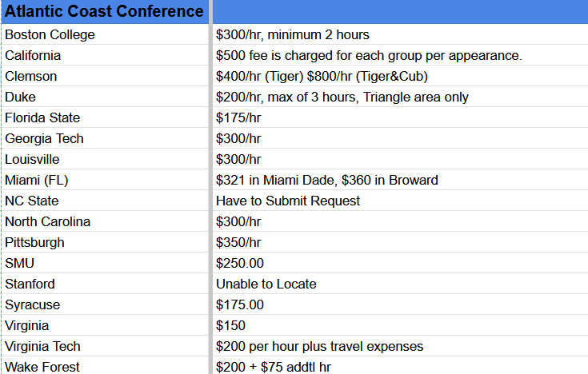Screen dimensions: 588x374
Task: Click the Syracuse name cell
Action: [105, 304]
